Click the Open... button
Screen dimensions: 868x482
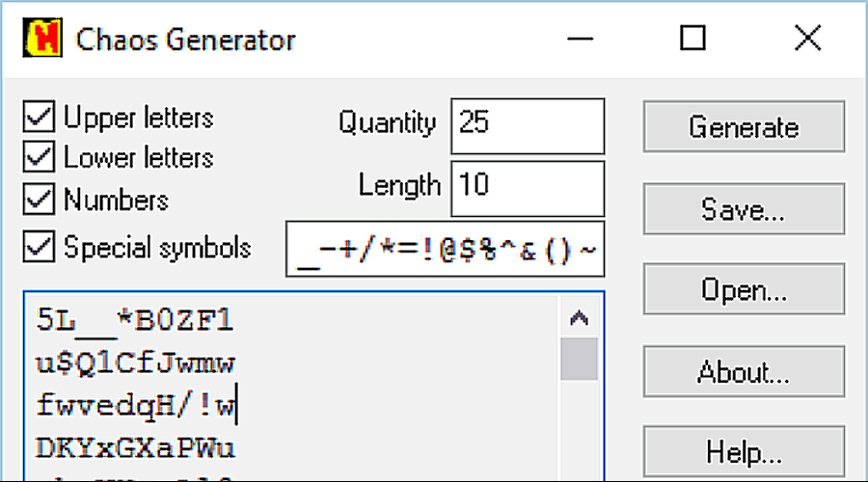(744, 290)
